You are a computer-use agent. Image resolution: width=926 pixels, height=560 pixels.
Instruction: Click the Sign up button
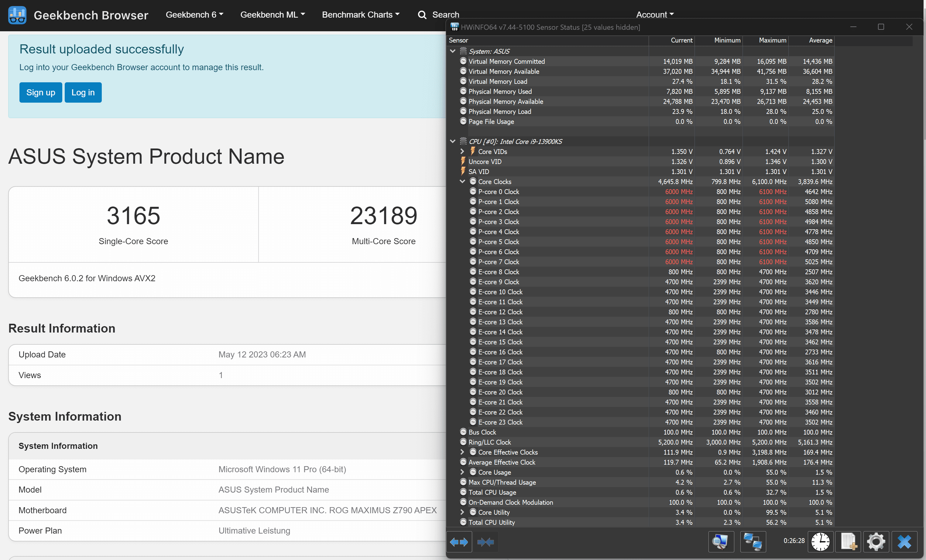41,92
